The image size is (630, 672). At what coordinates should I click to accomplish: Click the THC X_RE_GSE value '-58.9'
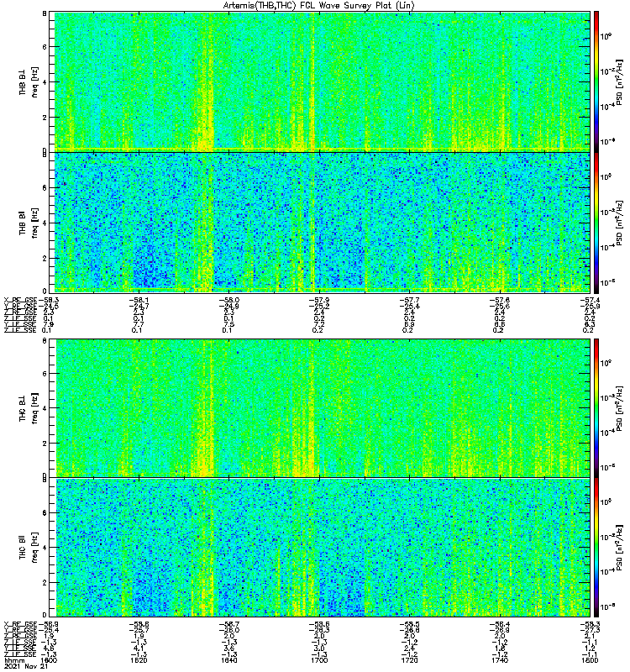[x=48, y=624]
